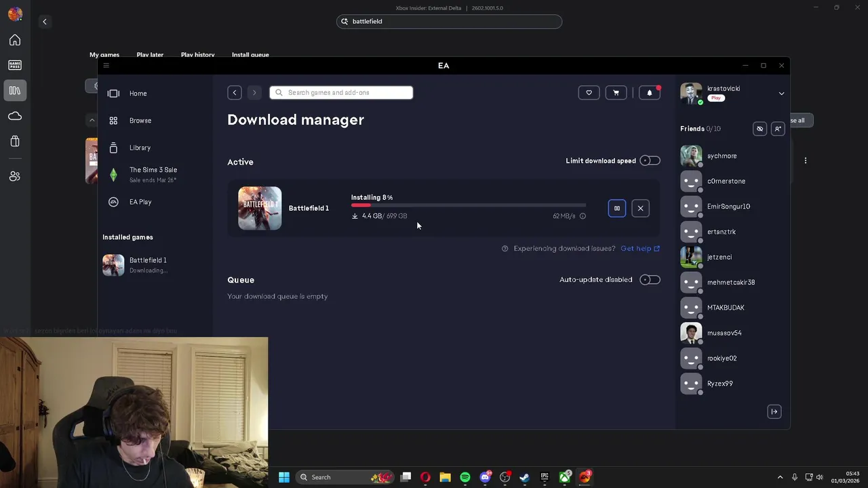The height and width of the screenshot is (488, 868).
Task: Switch to My games tab in Xbox app
Action: [104, 55]
